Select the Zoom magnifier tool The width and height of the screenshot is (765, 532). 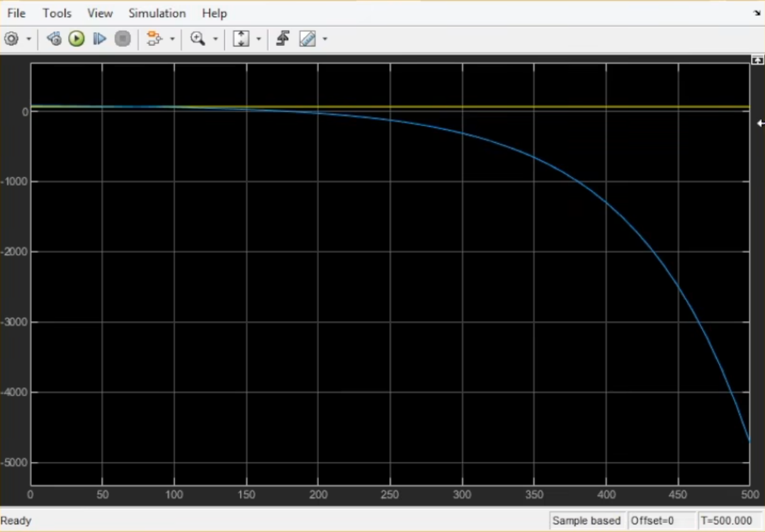click(198, 39)
